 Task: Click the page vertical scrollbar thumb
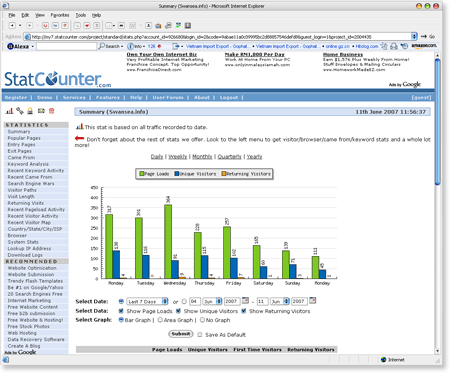437,121
